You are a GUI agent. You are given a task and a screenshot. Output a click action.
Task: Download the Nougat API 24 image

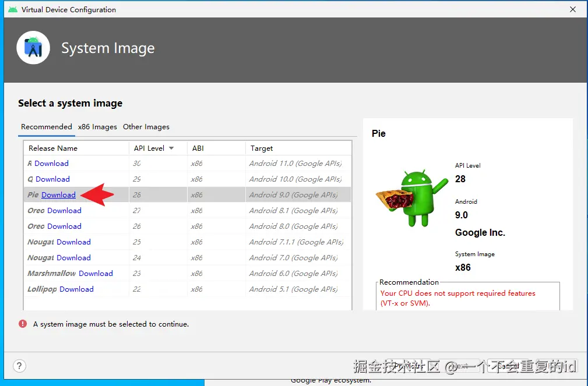tap(73, 258)
